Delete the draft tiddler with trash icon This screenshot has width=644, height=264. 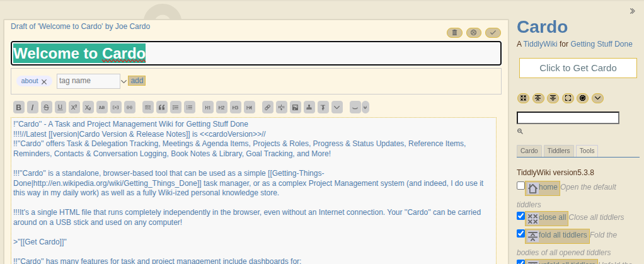coord(455,32)
